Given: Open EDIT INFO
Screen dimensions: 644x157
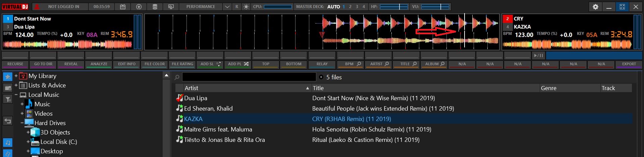Looking at the screenshot, I should coord(126,64).
